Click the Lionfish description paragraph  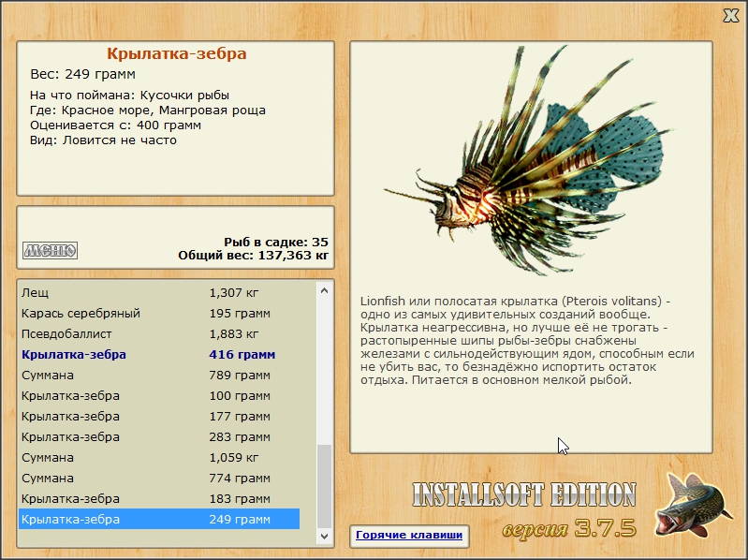527,341
